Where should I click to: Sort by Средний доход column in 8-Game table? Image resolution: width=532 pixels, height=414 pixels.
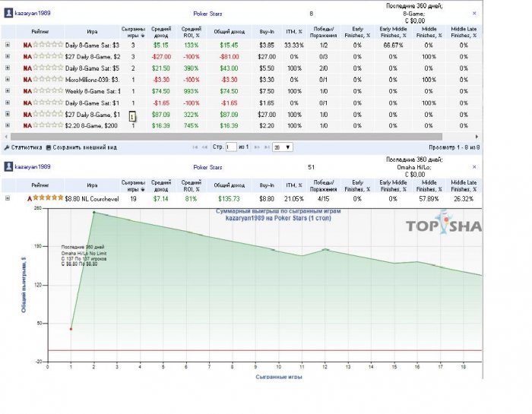tap(161, 32)
